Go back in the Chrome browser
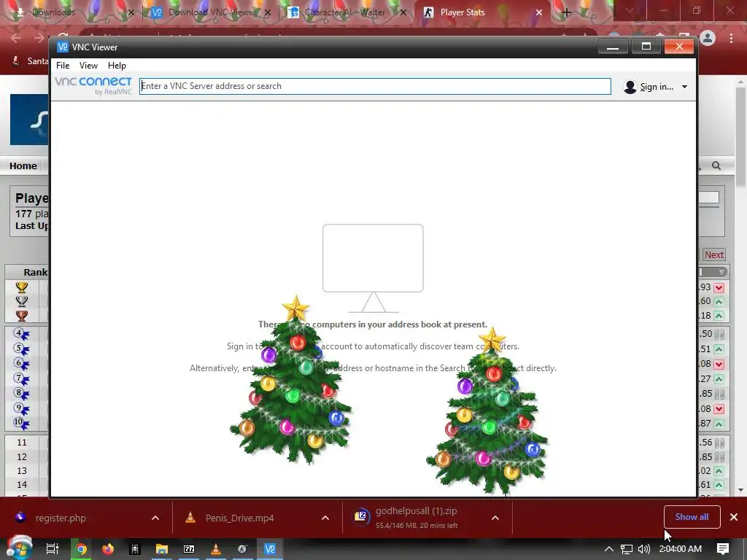This screenshot has width=747, height=560. tap(16, 38)
